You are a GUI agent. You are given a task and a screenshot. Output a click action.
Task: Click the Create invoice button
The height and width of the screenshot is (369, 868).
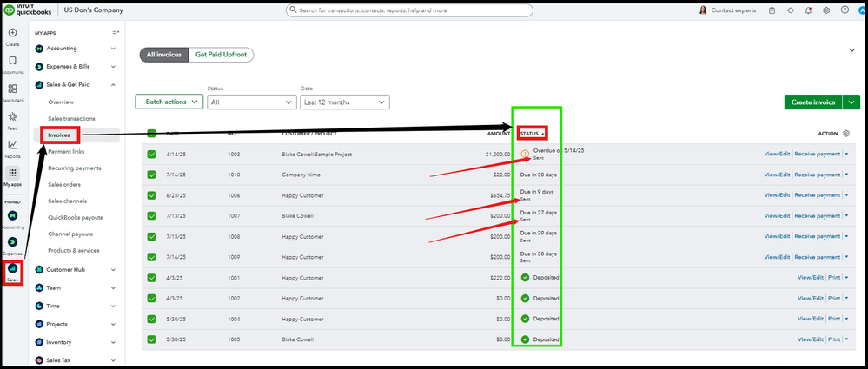(x=813, y=102)
